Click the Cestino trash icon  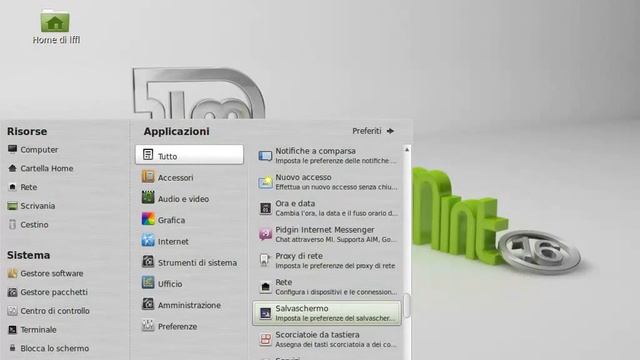(12, 224)
